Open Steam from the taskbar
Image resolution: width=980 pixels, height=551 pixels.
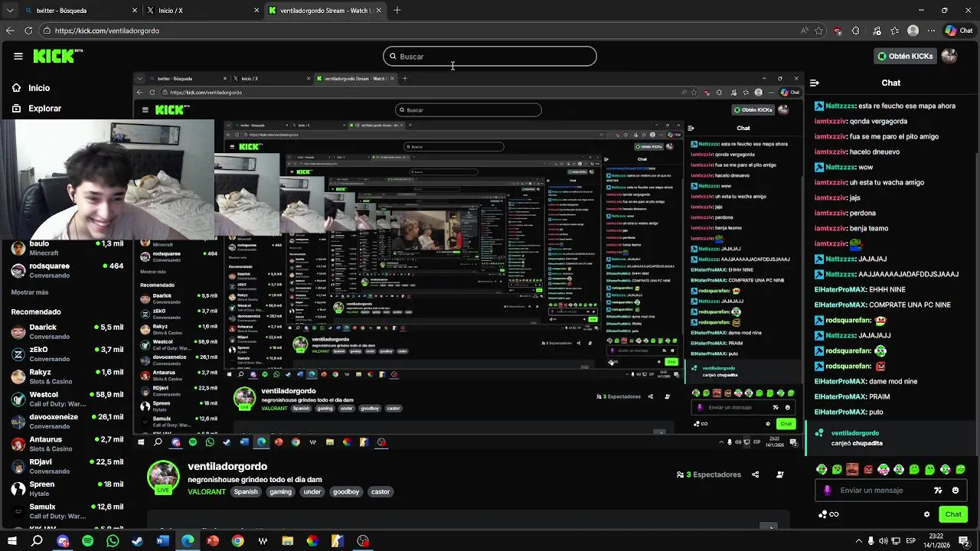(138, 541)
